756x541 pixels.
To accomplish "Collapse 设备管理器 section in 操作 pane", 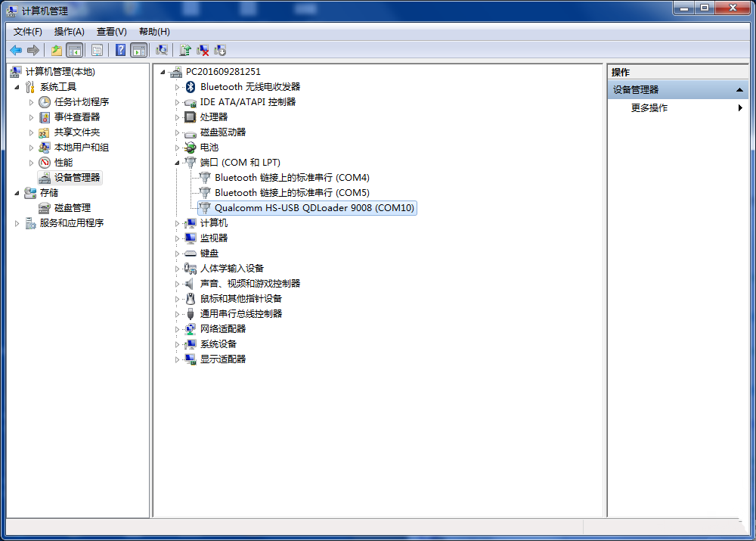I will (739, 90).
